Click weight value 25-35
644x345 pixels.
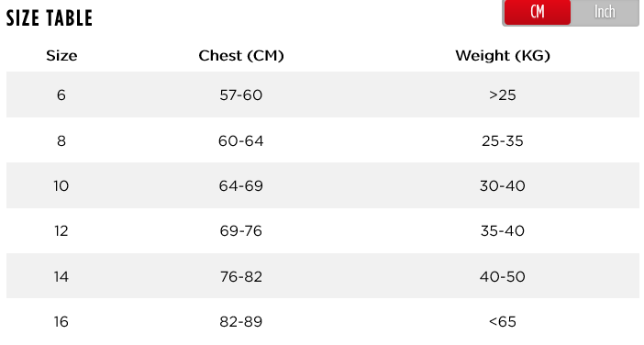pos(503,141)
